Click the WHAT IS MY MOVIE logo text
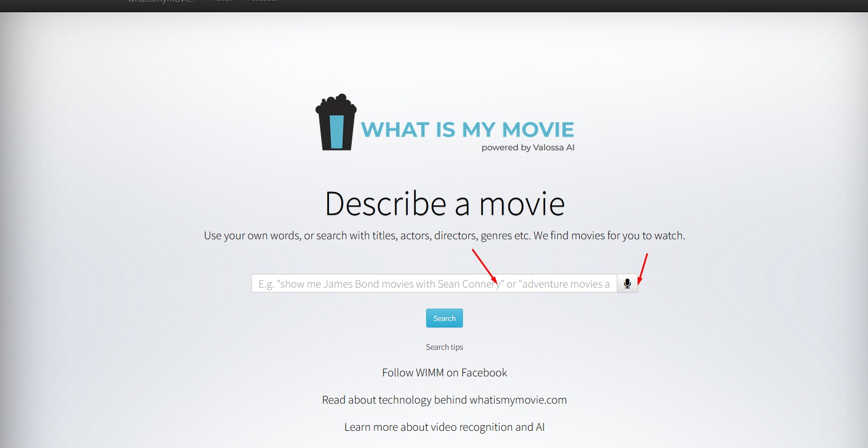 467,129
